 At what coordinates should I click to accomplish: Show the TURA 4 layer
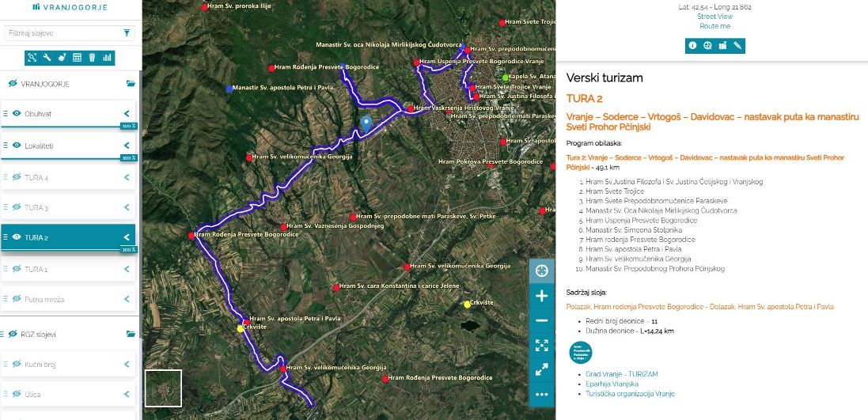[17, 177]
